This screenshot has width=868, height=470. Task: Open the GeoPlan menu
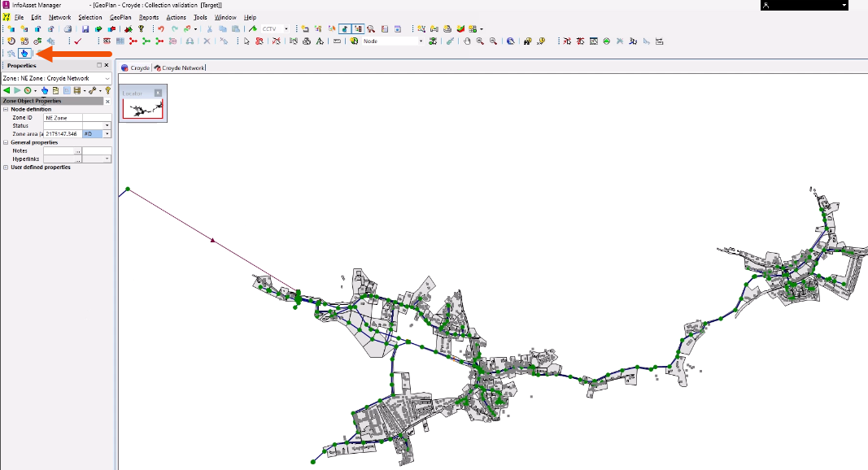120,16
